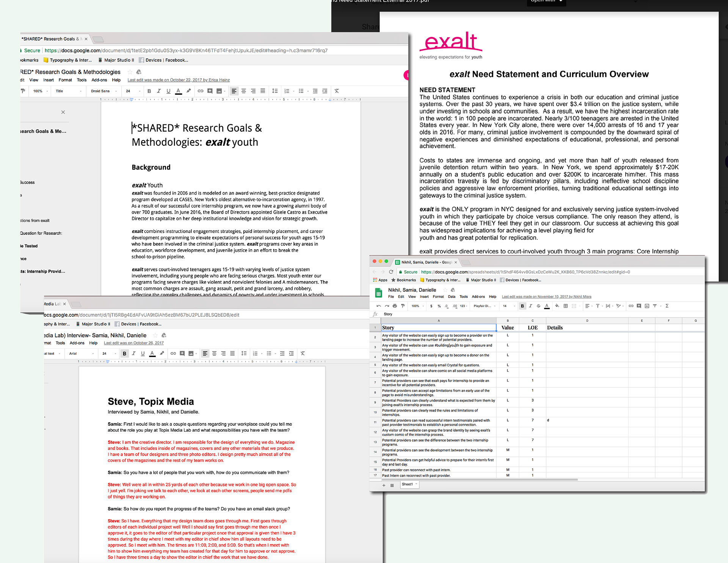Center align text in the Research Goals doc

click(x=243, y=91)
